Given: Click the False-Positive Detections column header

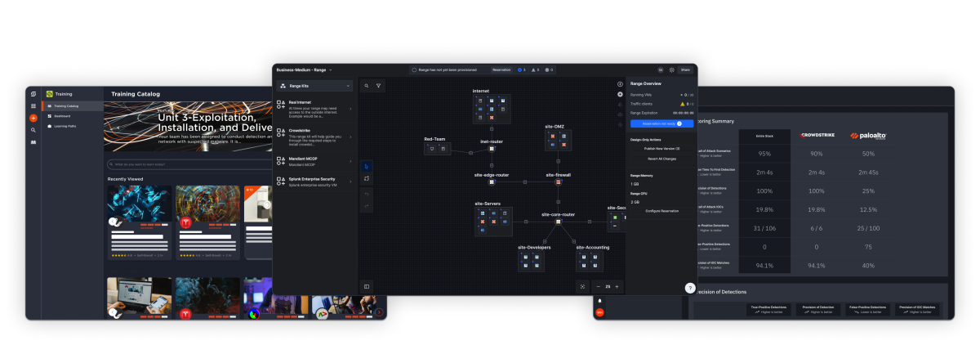Looking at the screenshot, I should click(869, 309).
